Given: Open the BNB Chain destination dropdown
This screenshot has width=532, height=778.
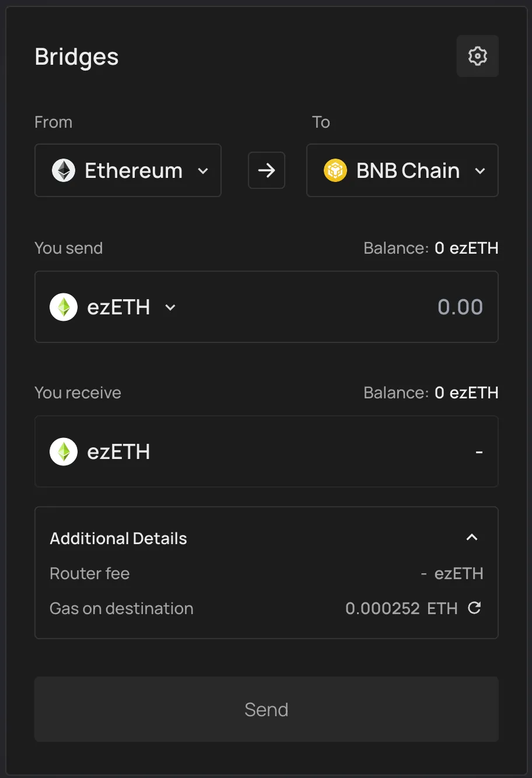Looking at the screenshot, I should pos(402,171).
